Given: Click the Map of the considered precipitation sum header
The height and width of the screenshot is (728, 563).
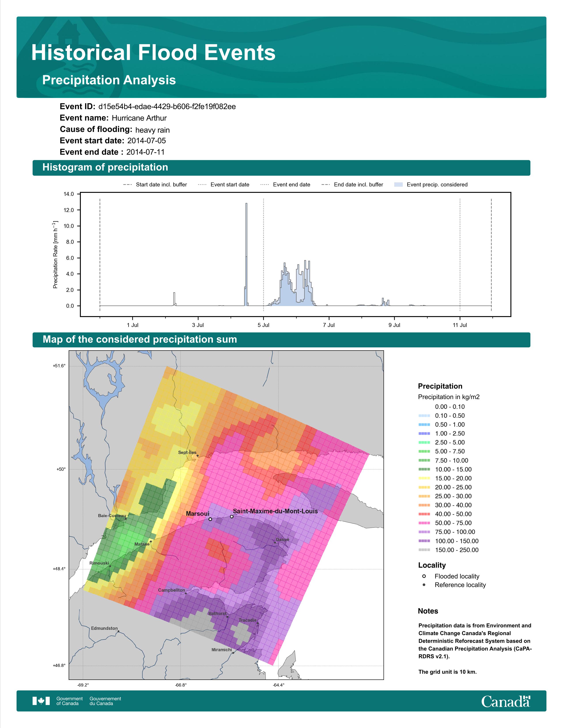Looking at the screenshot, I should (x=281, y=340).
